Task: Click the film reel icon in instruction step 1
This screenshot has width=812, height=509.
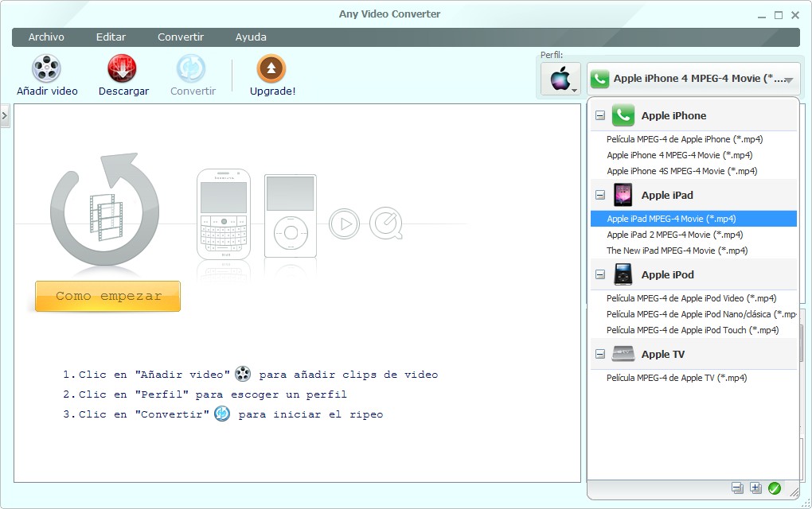Action: (x=243, y=374)
